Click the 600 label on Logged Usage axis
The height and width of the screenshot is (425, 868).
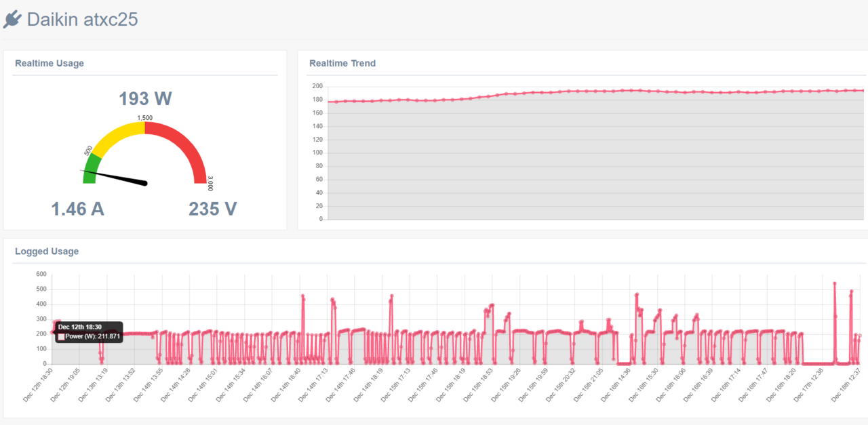pyautogui.click(x=41, y=275)
